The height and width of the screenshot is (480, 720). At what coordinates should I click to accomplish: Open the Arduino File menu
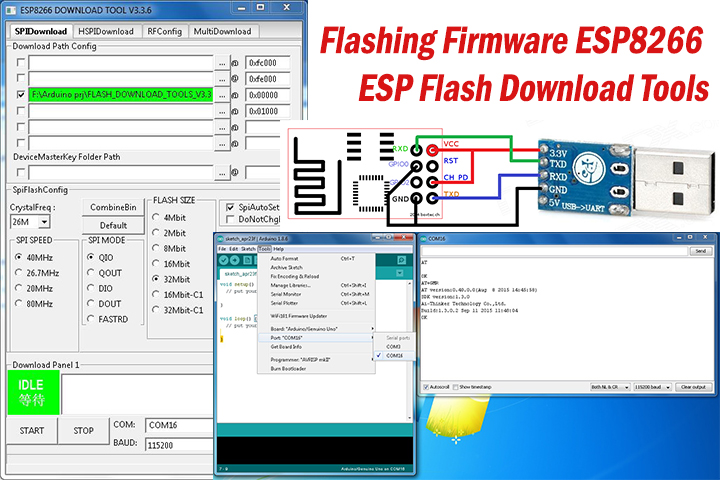[222, 249]
